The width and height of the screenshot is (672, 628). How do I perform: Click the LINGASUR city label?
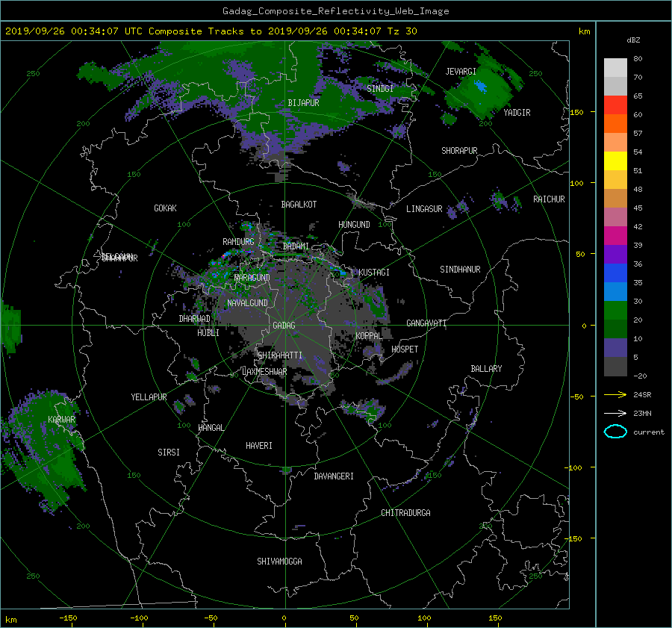click(424, 209)
